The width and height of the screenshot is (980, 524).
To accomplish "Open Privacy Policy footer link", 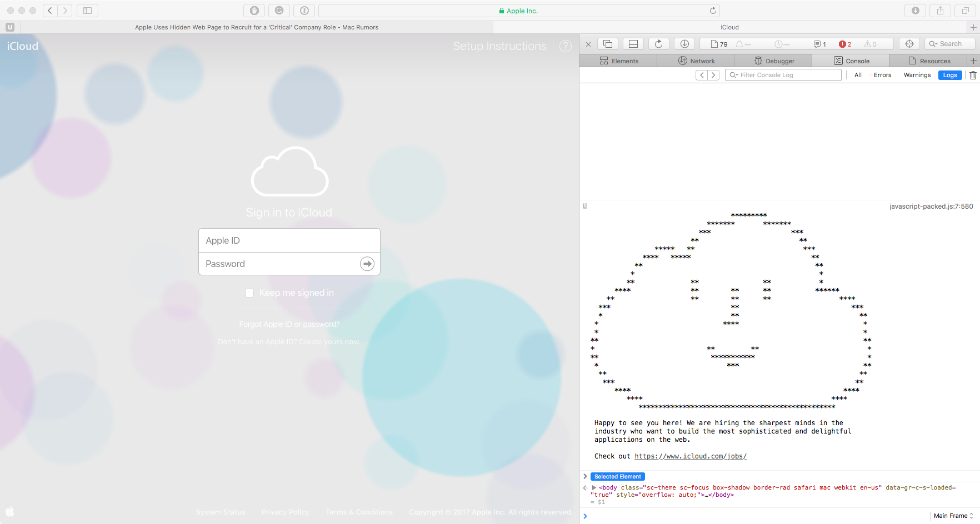I will pos(286,512).
